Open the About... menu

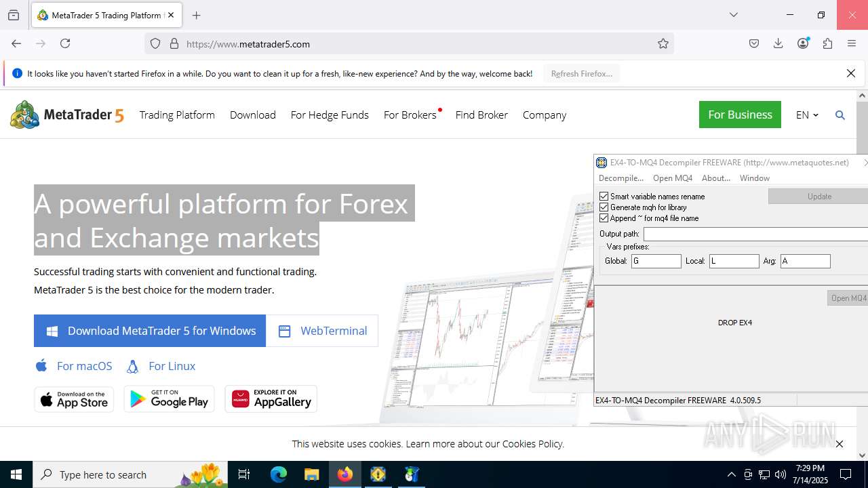[x=716, y=178]
